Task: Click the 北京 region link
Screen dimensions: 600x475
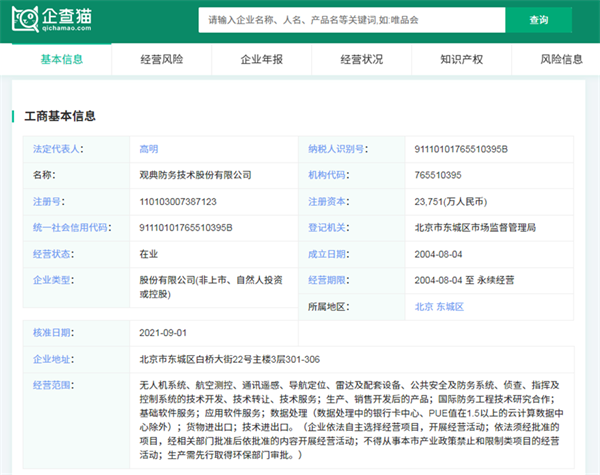Action: coord(424,307)
